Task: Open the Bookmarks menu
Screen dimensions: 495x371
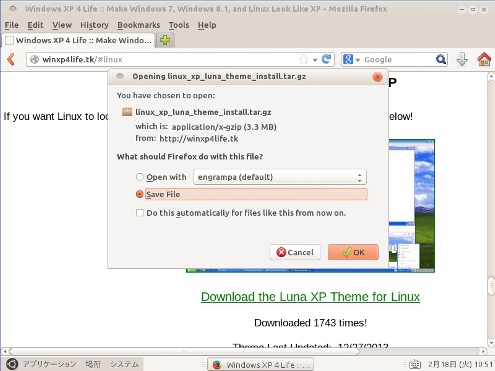Action: [139, 25]
